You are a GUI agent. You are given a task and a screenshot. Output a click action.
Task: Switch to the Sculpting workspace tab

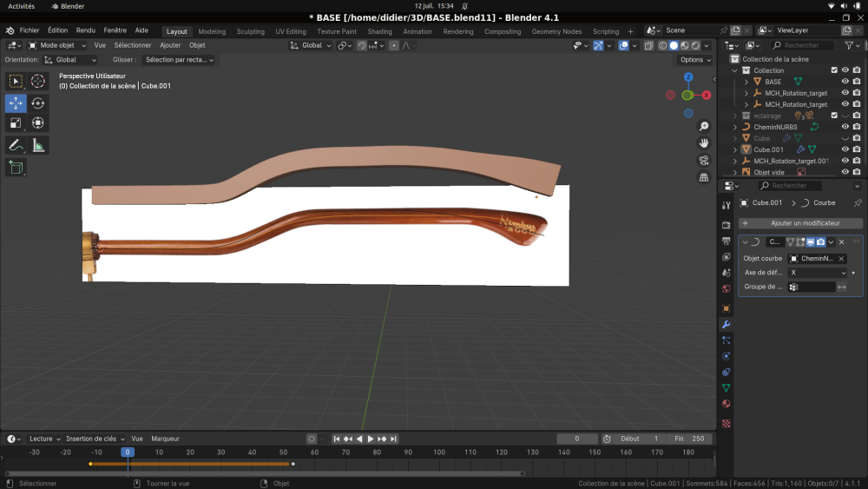pyautogui.click(x=251, y=31)
